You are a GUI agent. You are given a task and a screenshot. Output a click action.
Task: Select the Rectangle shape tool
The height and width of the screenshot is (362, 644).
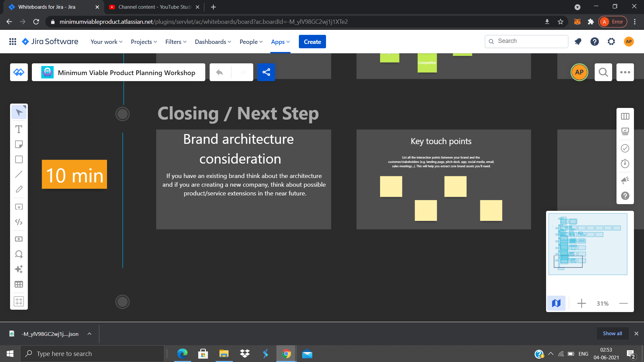coord(19,160)
